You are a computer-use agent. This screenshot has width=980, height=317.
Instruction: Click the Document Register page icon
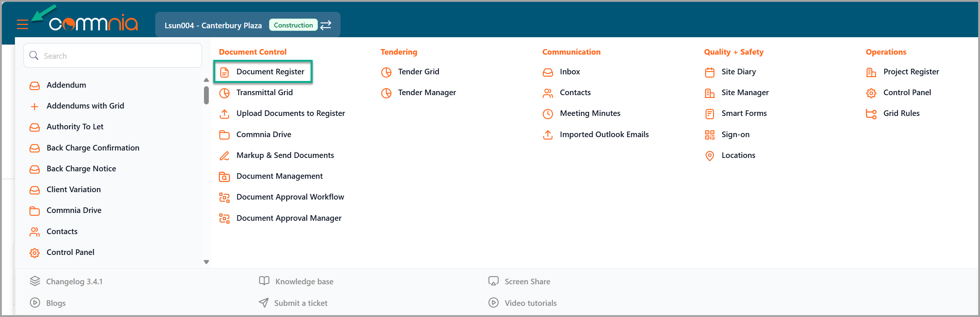(x=224, y=72)
